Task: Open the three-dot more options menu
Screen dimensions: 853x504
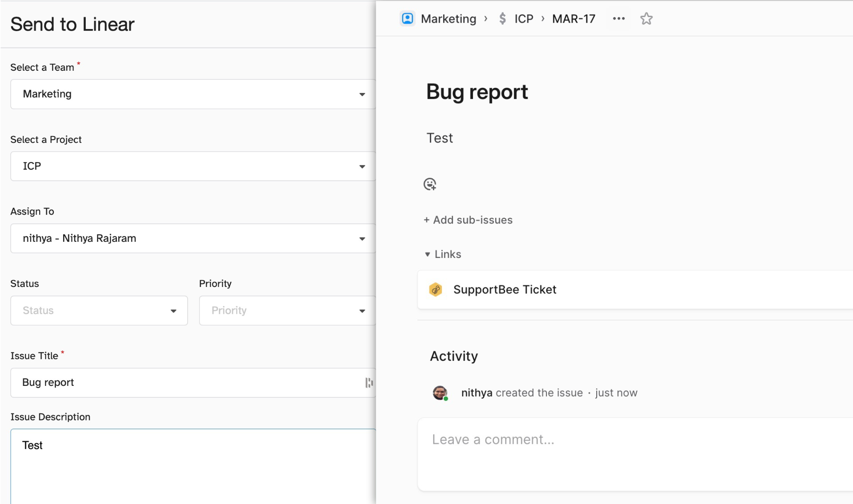Action: [618, 19]
